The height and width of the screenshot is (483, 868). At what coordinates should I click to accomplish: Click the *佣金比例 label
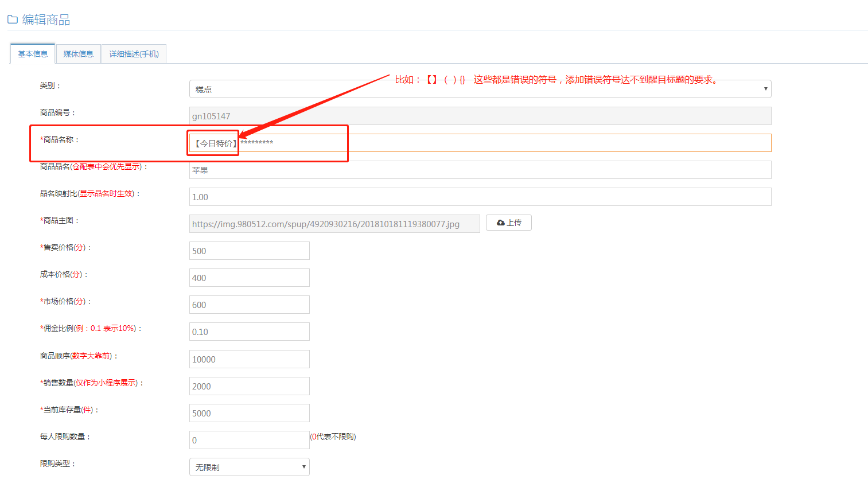[x=91, y=328]
